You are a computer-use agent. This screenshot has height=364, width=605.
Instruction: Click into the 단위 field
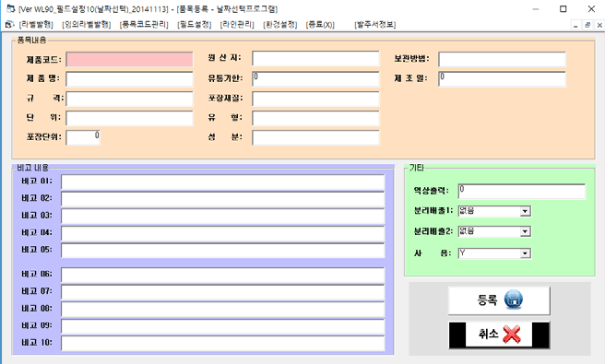130,118
